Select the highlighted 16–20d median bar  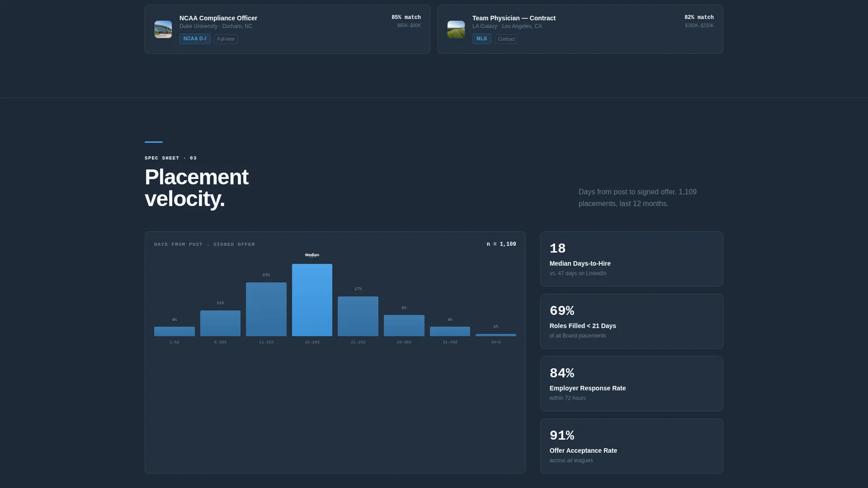pyautogui.click(x=312, y=300)
